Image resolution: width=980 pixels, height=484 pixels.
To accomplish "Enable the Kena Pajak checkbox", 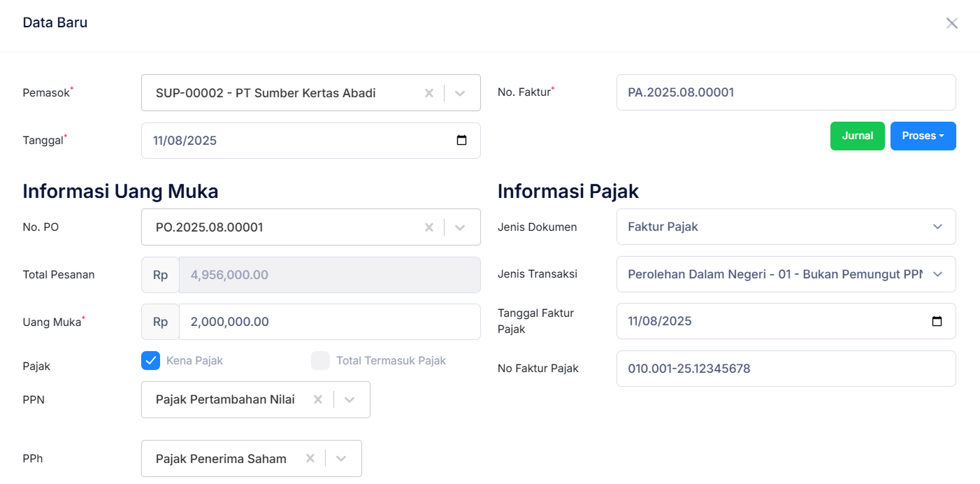I will 150,360.
